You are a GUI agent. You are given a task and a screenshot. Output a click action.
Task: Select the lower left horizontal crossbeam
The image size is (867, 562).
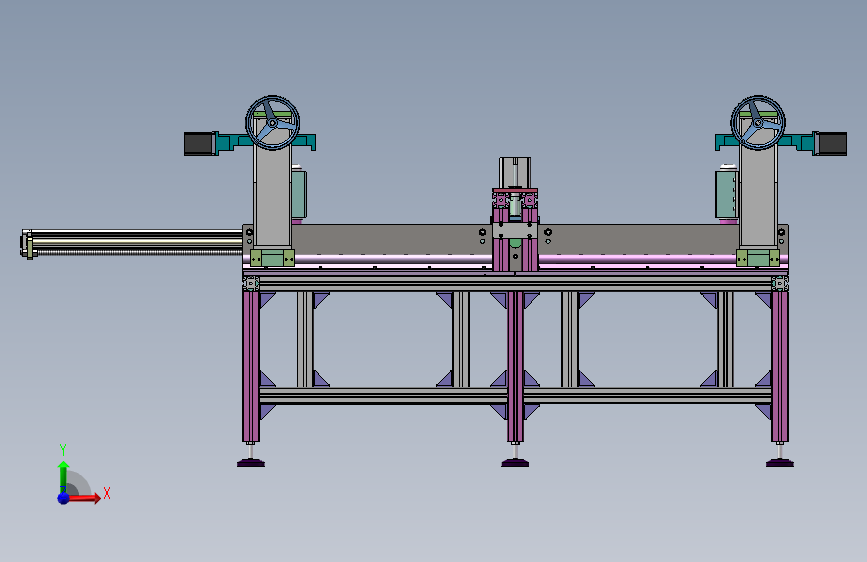point(383,396)
